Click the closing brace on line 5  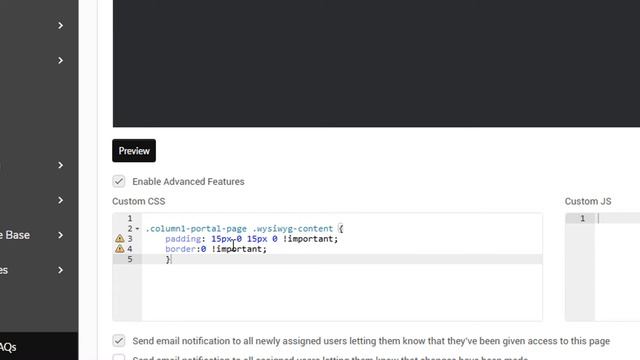point(168,259)
